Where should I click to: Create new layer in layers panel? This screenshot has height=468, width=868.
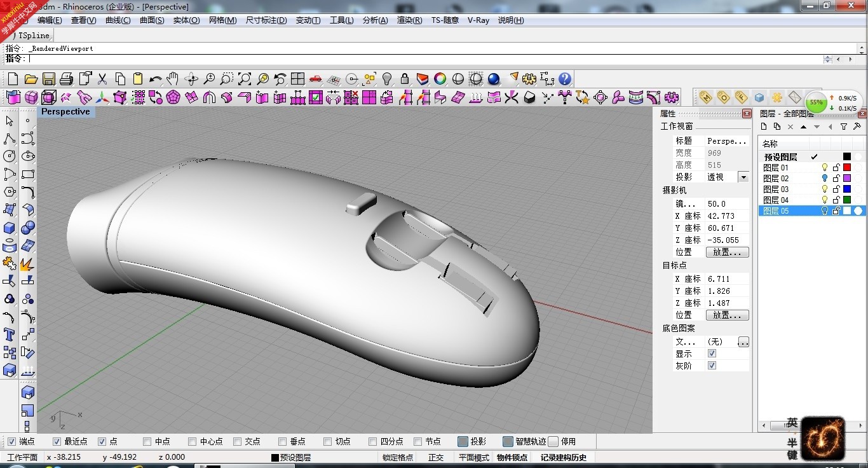click(x=764, y=127)
